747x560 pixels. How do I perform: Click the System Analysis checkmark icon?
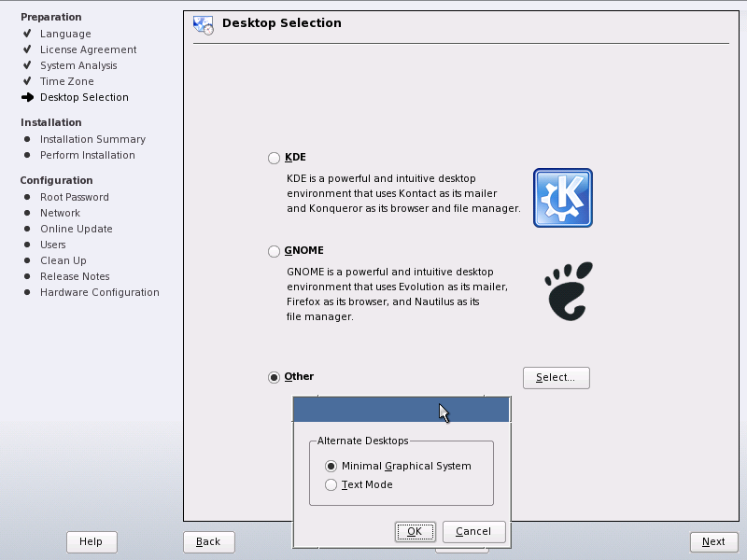(x=27, y=64)
